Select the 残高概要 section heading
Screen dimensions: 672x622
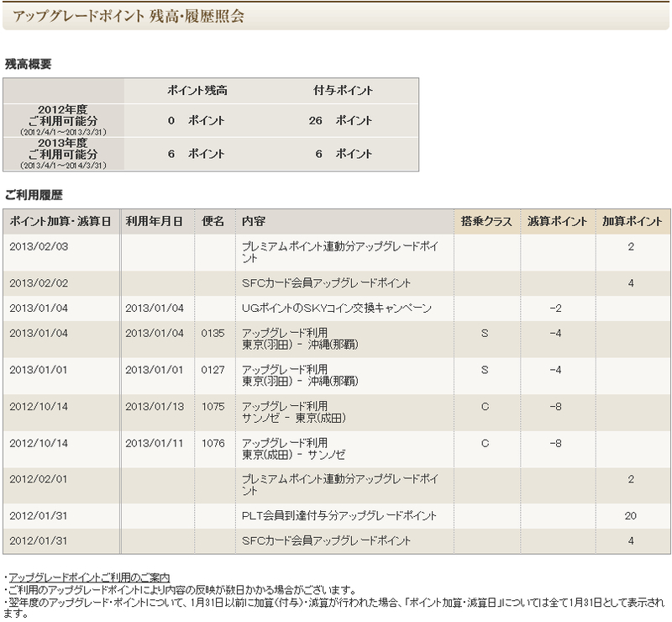click(29, 65)
